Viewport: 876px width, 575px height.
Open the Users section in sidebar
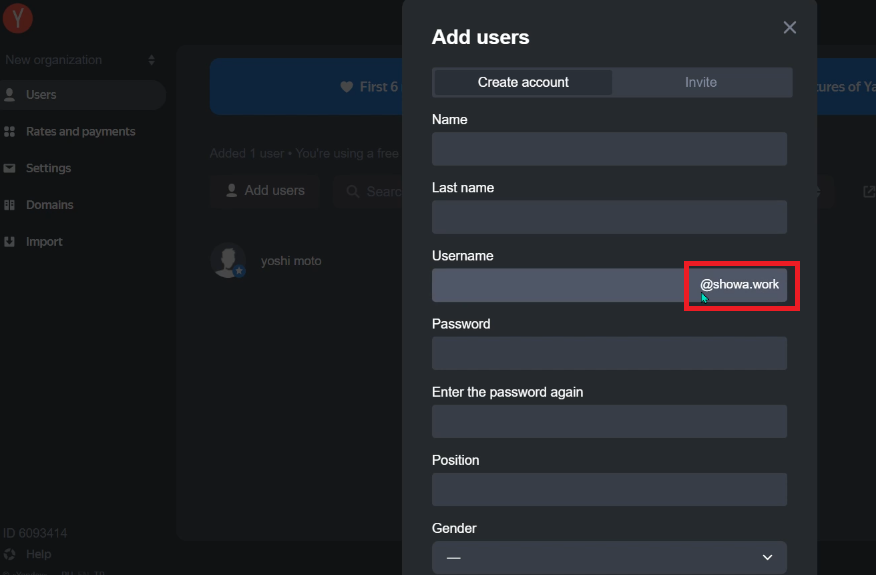point(42,95)
